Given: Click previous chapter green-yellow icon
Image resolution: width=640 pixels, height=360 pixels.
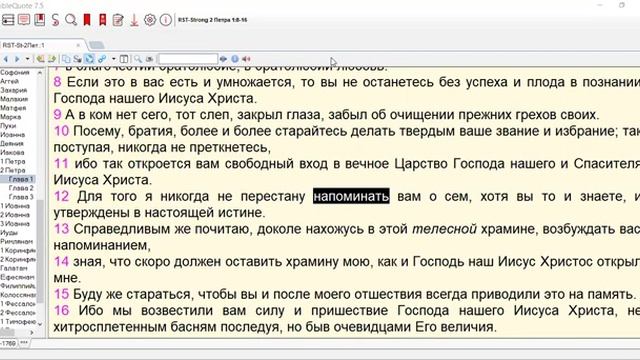Looking at the screenshot, I should tap(40, 59).
